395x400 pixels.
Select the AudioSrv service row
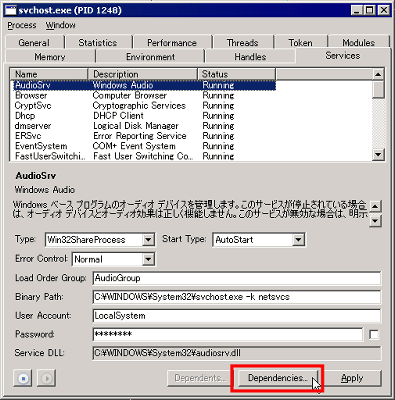pos(145,85)
